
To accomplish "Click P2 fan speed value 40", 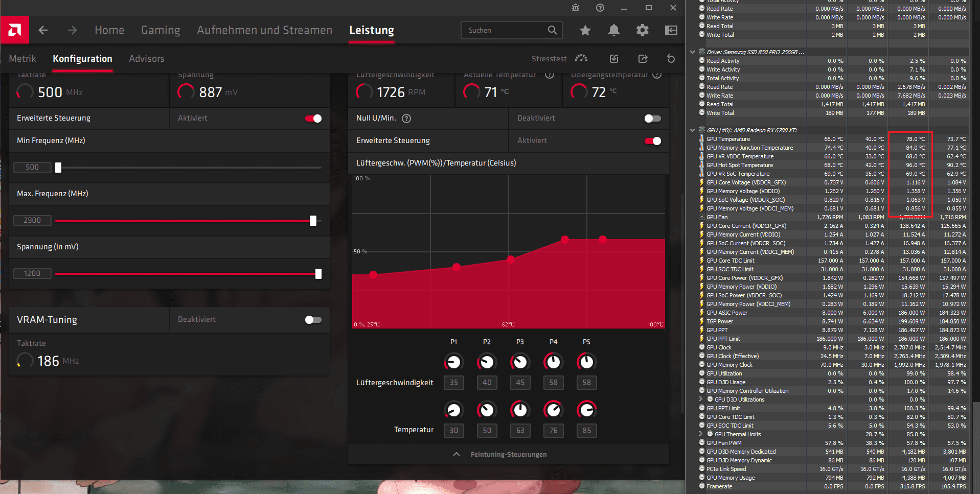I will pyautogui.click(x=487, y=383).
